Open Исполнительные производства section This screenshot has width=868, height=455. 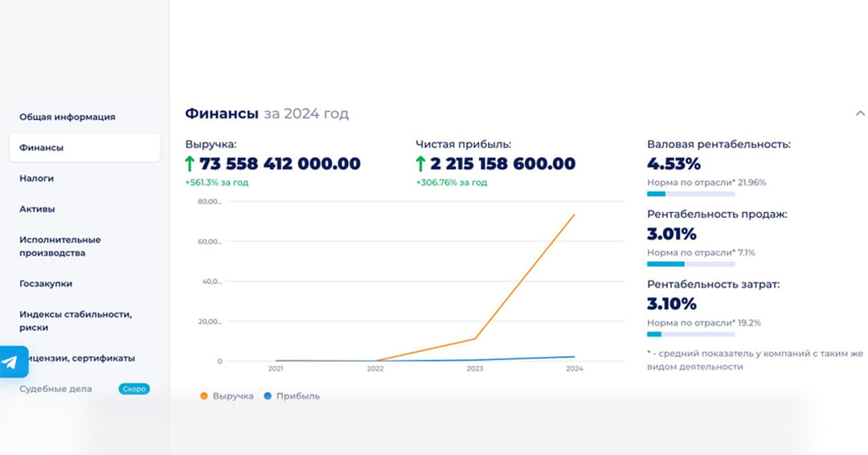(60, 246)
